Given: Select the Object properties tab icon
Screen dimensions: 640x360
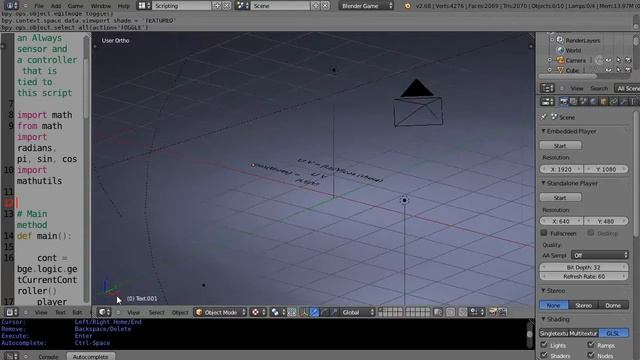Looking at the screenshot, I should 603,101.
